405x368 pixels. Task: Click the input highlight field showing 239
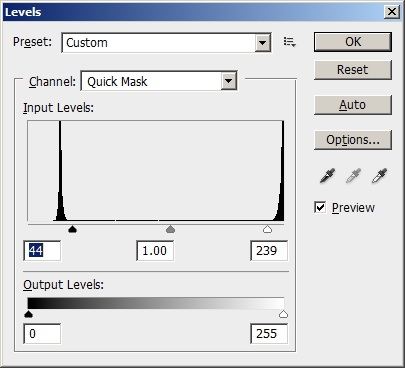269,251
